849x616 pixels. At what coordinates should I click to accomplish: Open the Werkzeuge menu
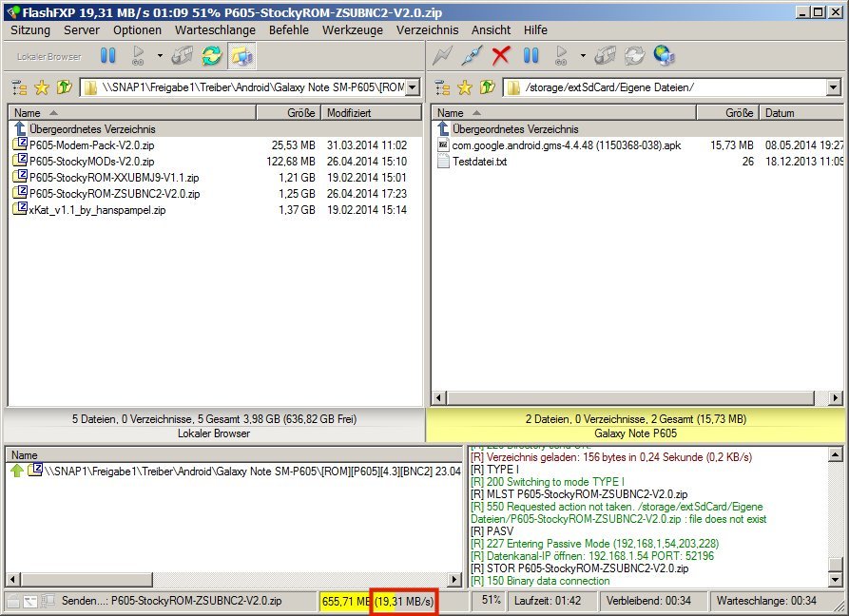coord(353,30)
